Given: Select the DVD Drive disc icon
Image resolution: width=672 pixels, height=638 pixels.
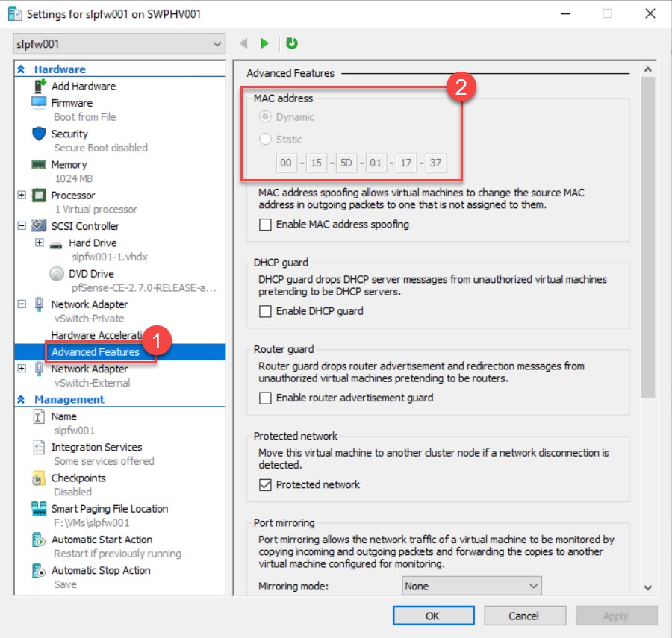Looking at the screenshot, I should [57, 274].
